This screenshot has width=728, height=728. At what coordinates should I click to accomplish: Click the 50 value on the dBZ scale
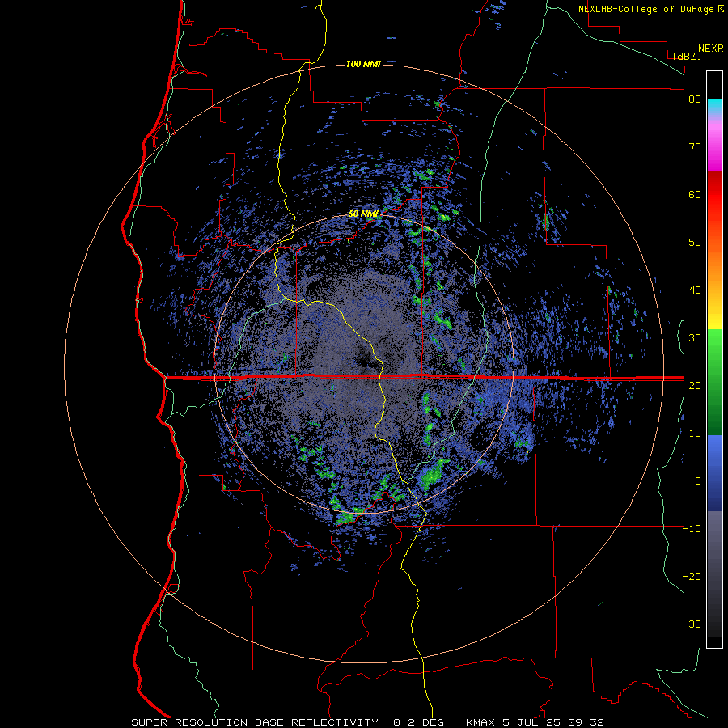point(695,243)
